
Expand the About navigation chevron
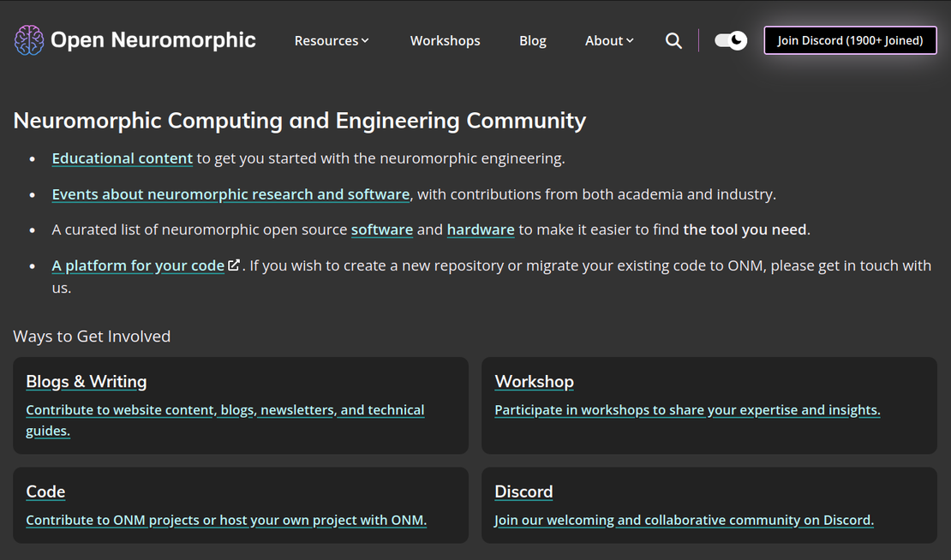630,40
